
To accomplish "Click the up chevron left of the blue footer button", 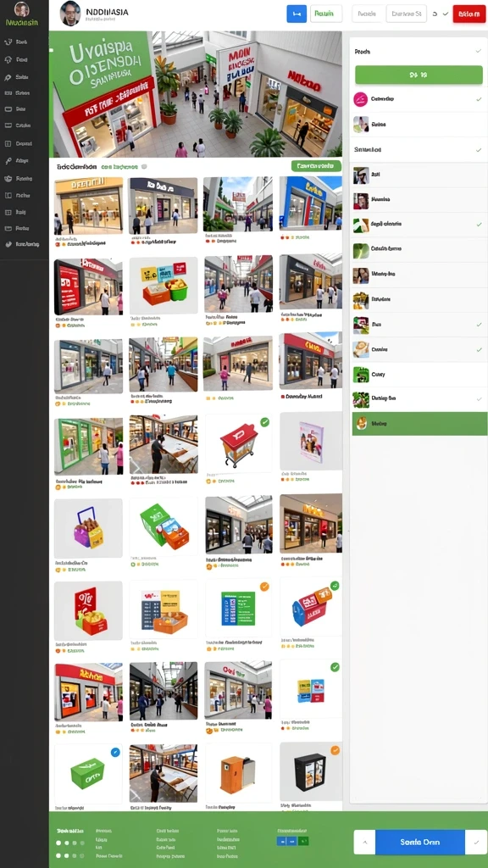I will coord(364,842).
